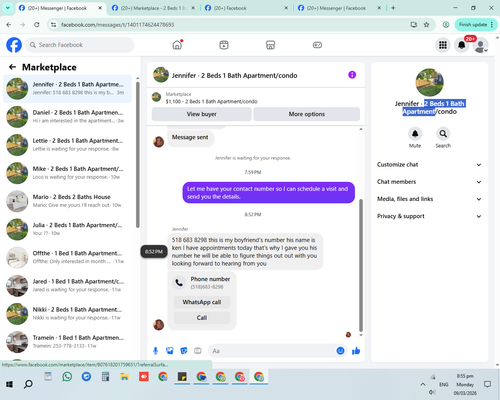Open the Gaming controller icon
500x400 pixels.
pos(317,45)
